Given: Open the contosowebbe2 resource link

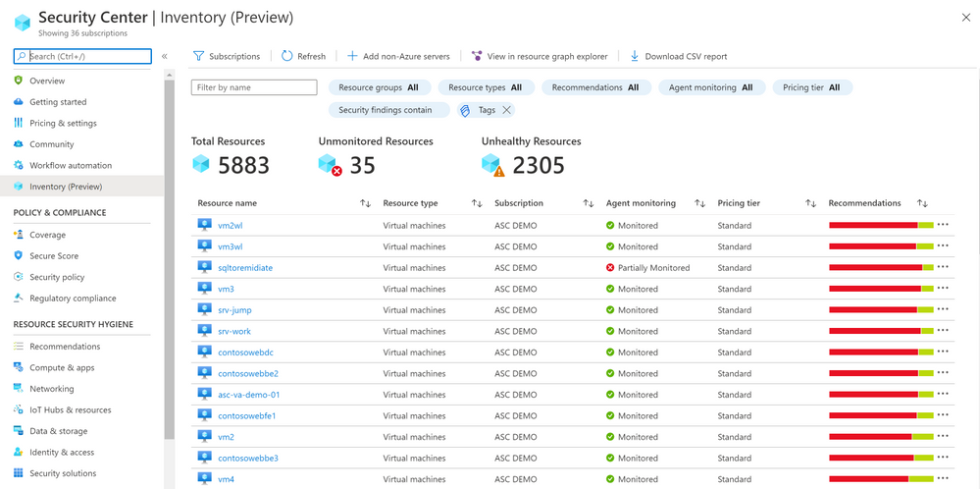Looking at the screenshot, I should click(248, 373).
